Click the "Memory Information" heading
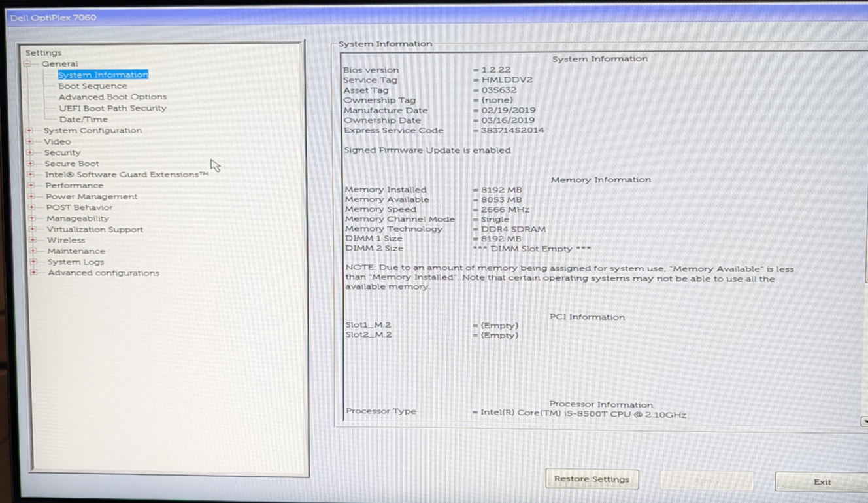The width and height of the screenshot is (868, 503). [601, 180]
